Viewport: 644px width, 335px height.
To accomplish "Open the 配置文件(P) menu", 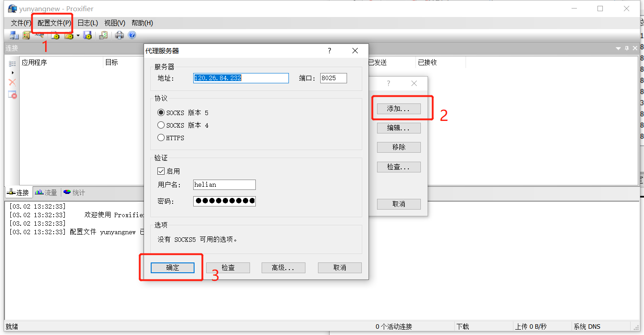I will [x=54, y=23].
